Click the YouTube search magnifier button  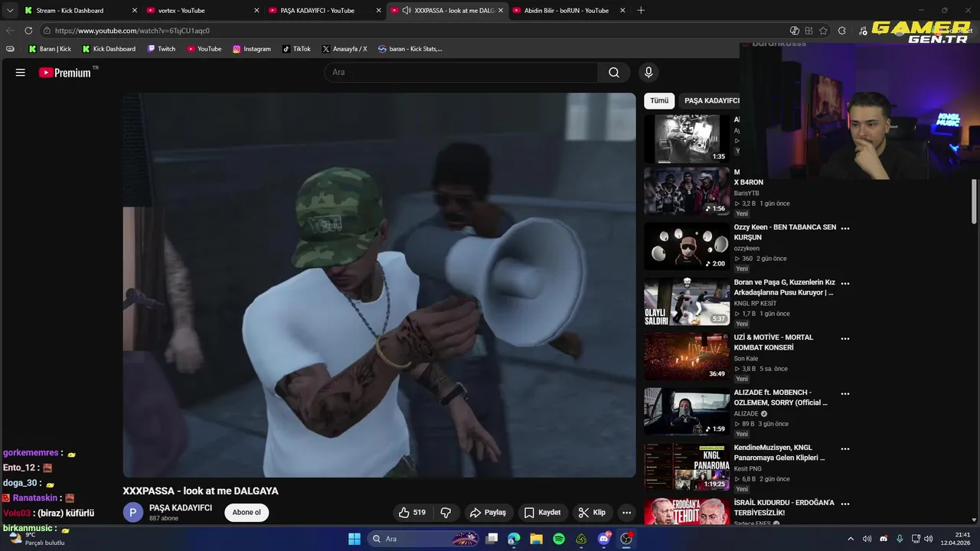(614, 73)
